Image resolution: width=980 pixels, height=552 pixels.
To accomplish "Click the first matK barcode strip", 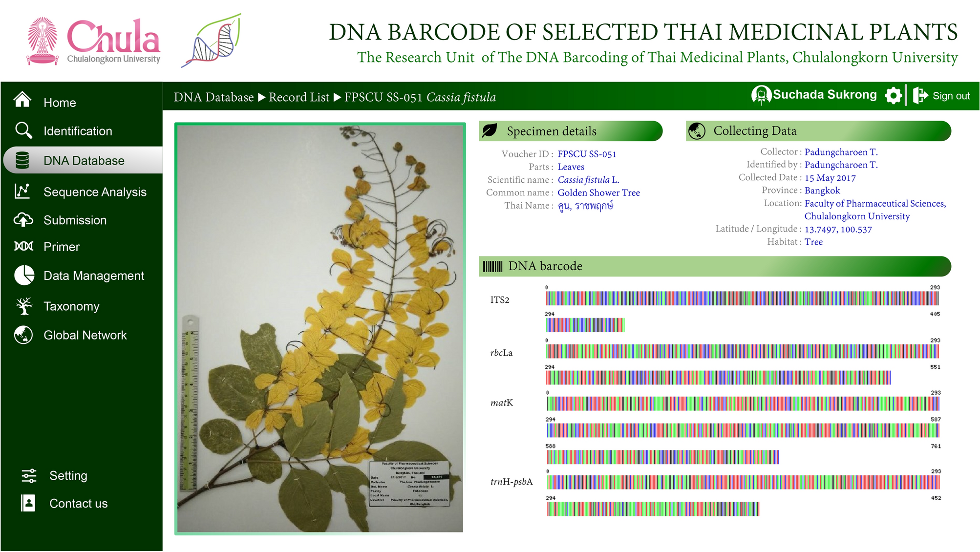I will coord(743,403).
